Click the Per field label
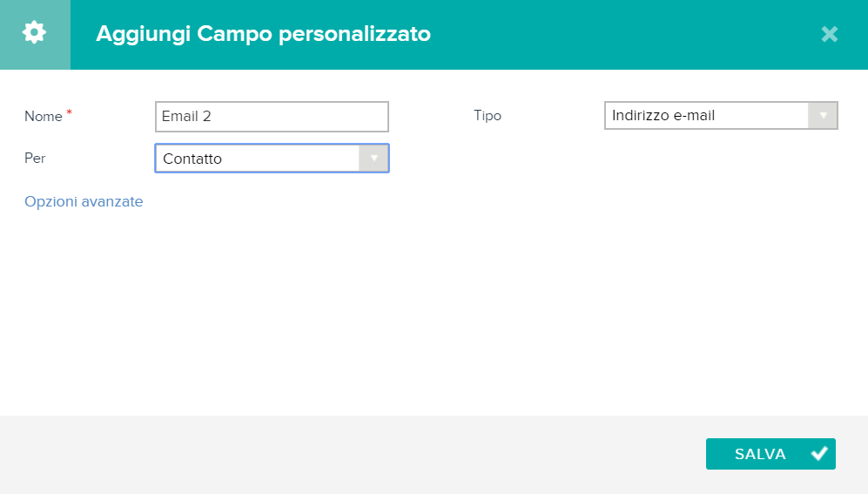The image size is (868, 494). click(35, 159)
